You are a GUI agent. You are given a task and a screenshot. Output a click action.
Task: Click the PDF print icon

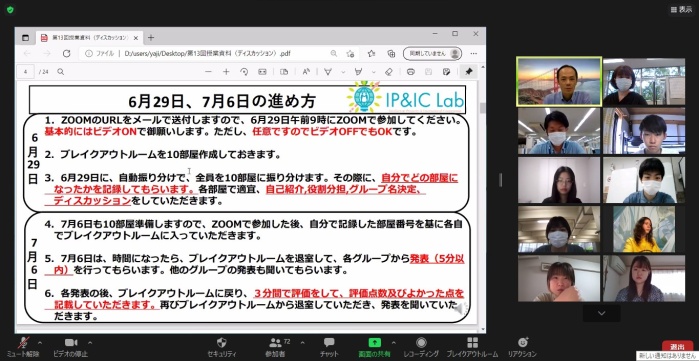click(x=411, y=72)
